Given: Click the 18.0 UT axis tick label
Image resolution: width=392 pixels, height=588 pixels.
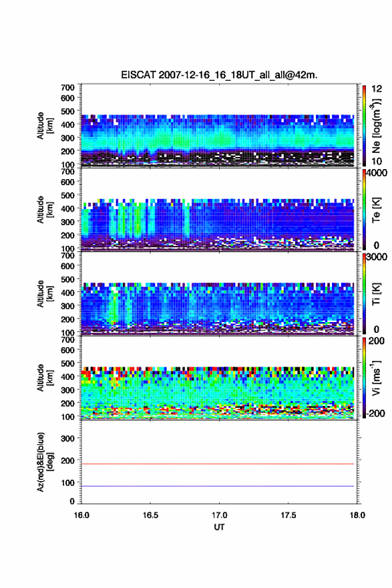Looking at the screenshot, I should 357,515.
